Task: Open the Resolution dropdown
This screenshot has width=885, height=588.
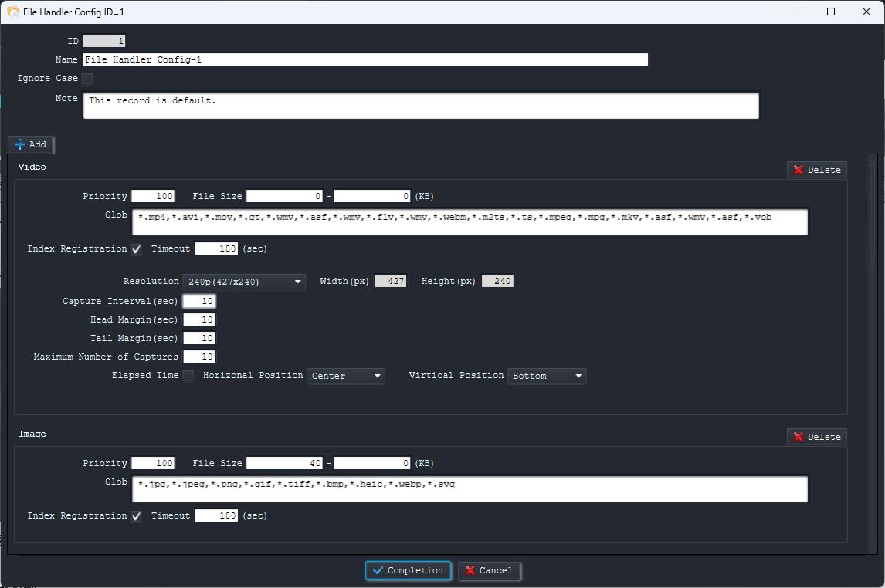Action: click(x=244, y=282)
